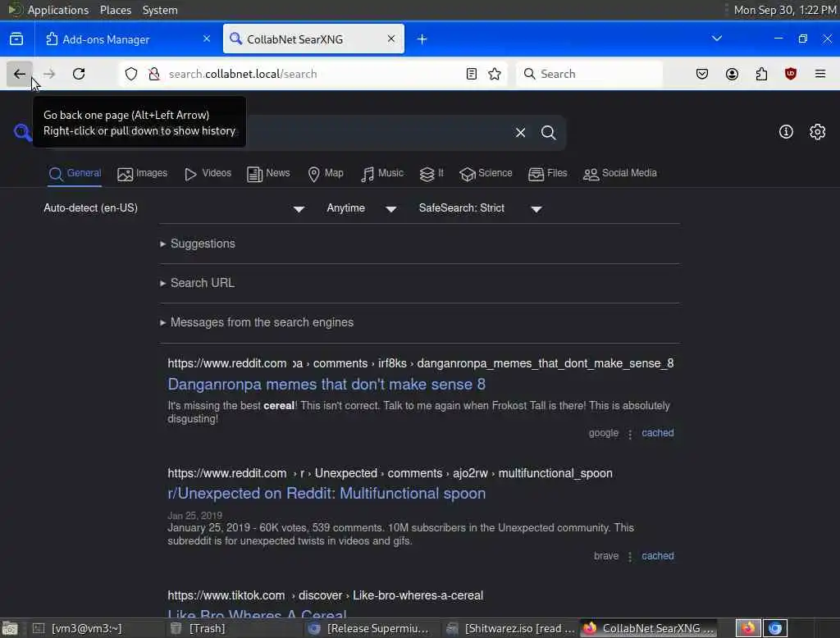Viewport: 840px width, 638px height.
Task: Open the Extensions puzzle icon
Action: point(761,74)
